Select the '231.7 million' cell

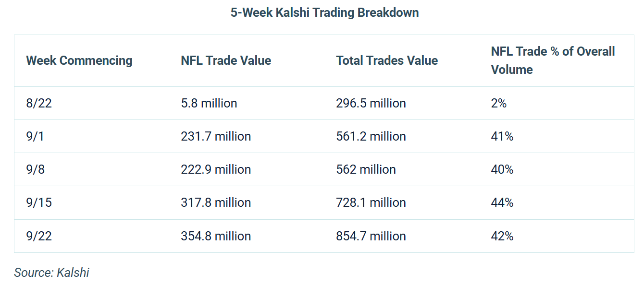point(216,136)
